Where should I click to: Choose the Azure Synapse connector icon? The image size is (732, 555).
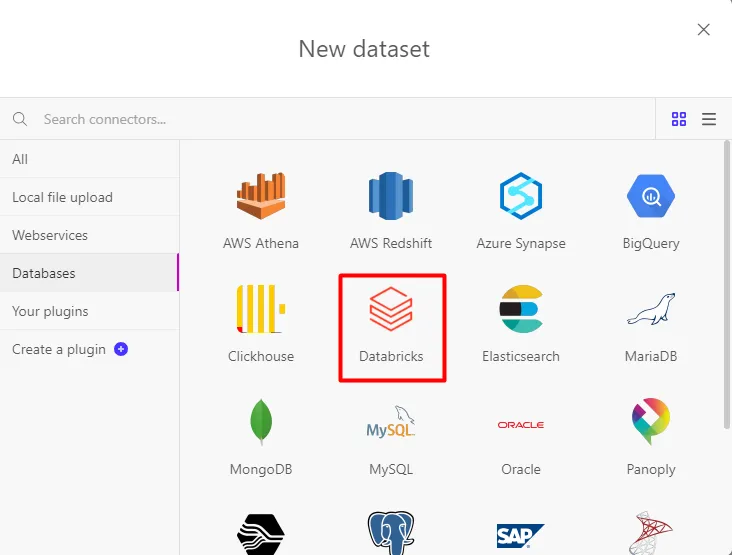(x=521, y=196)
